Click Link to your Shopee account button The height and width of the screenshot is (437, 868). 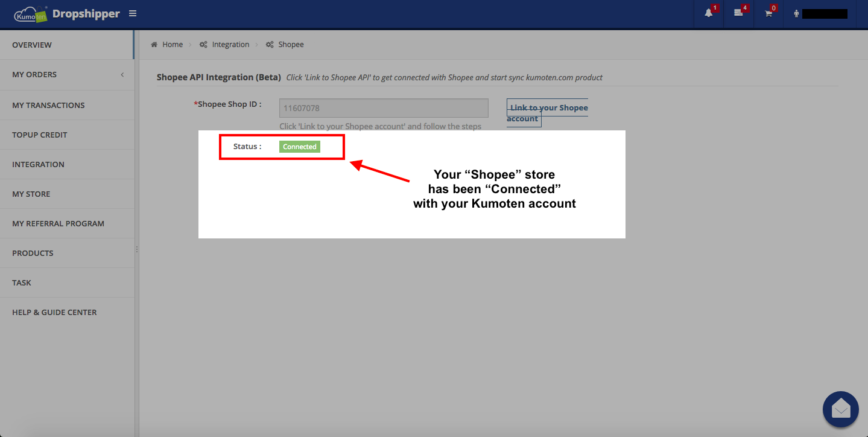click(x=547, y=113)
